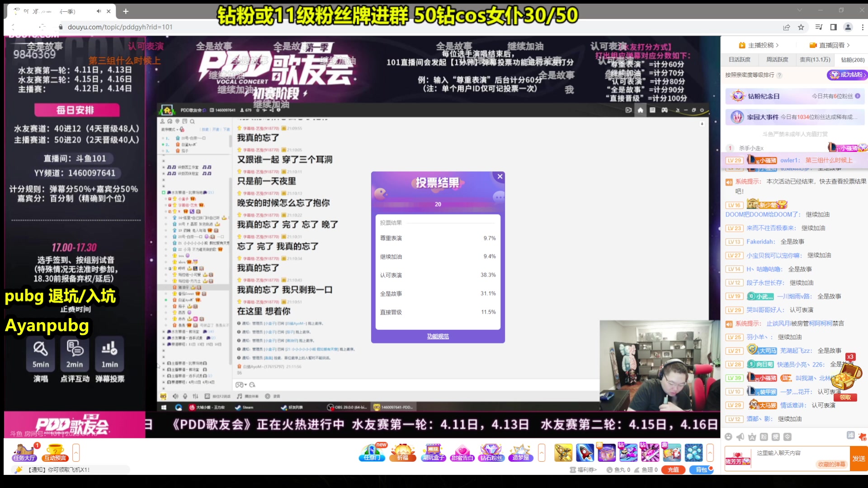Click the 梗 meme icon in chat toolbar
The width and height of the screenshot is (868, 488).
click(x=775, y=436)
